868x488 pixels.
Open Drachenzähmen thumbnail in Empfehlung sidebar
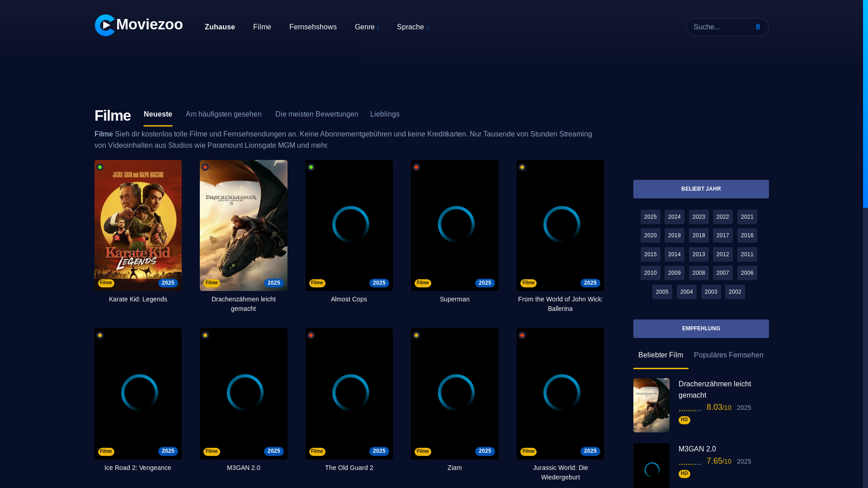coord(651,405)
